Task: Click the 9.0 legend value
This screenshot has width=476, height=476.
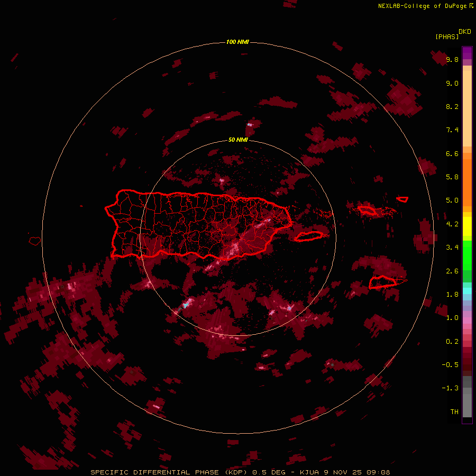Action: [x=452, y=83]
